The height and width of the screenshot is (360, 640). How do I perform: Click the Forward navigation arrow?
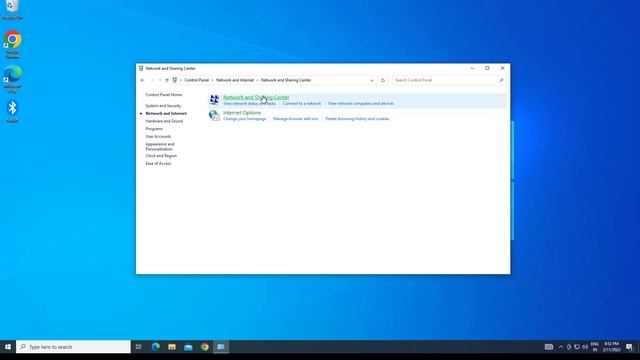[152, 80]
